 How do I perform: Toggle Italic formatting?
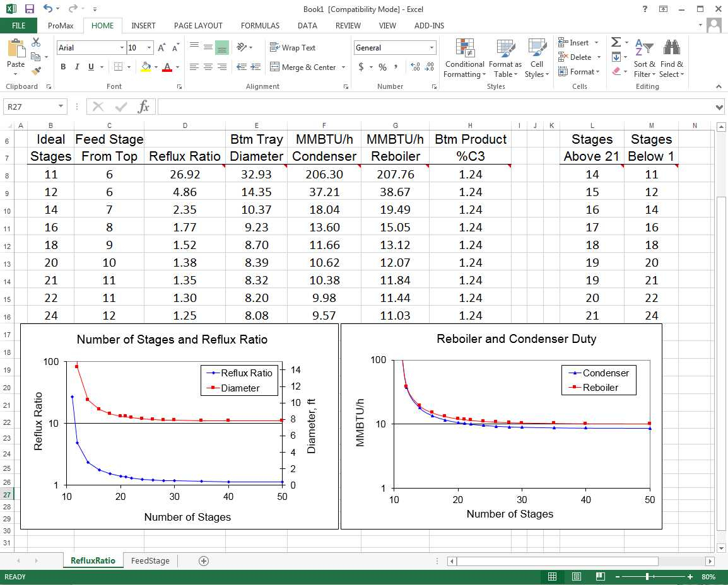(77, 67)
